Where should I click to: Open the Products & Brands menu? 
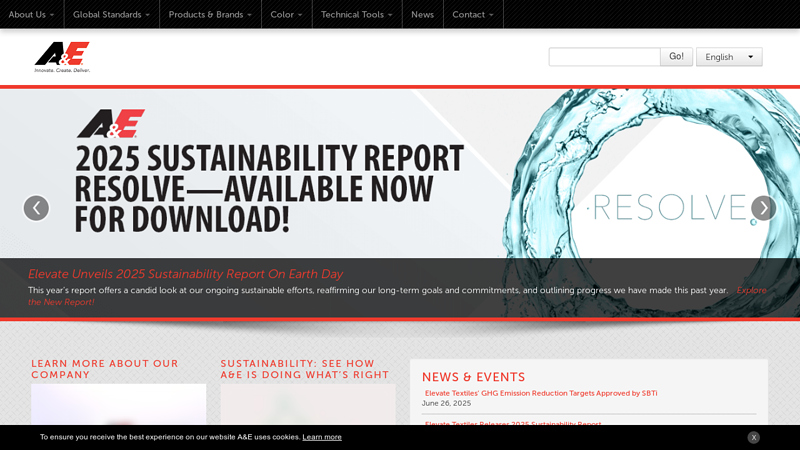[210, 14]
